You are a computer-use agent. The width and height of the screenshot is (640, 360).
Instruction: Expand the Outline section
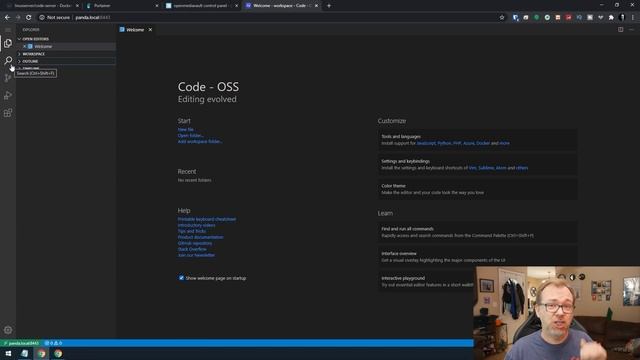coord(66,61)
